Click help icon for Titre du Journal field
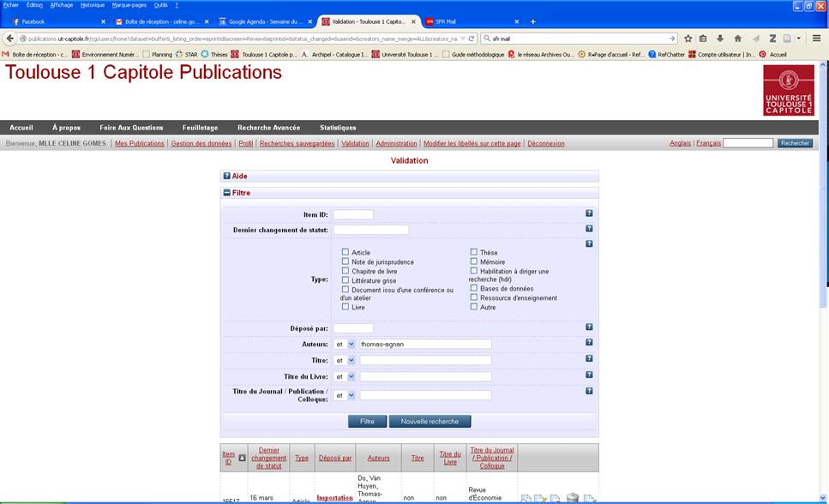Screen dimensions: 829x504 point(589,391)
